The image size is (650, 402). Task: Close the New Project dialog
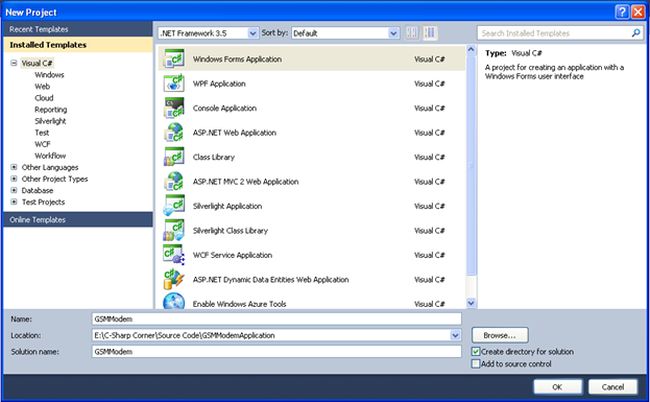tap(638, 12)
